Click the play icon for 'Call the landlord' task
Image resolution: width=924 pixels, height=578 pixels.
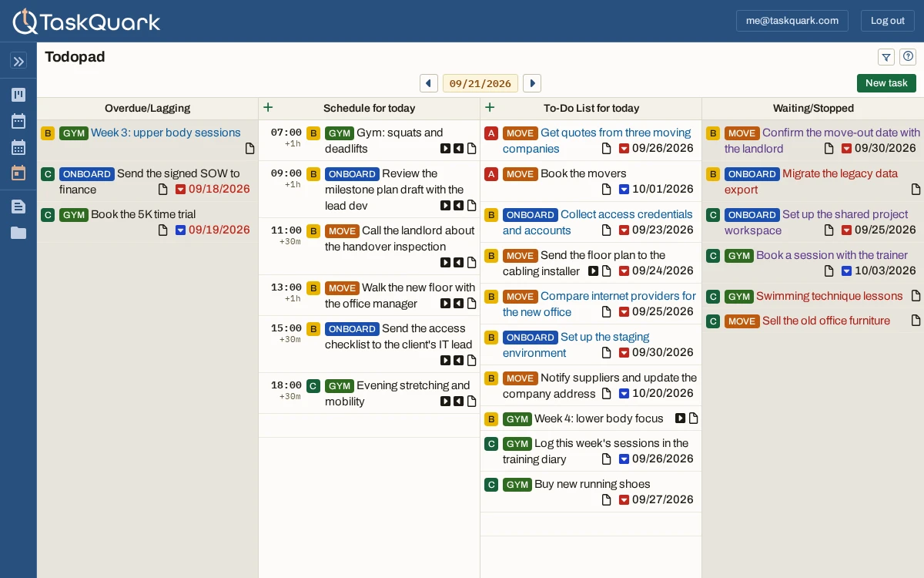tap(445, 263)
